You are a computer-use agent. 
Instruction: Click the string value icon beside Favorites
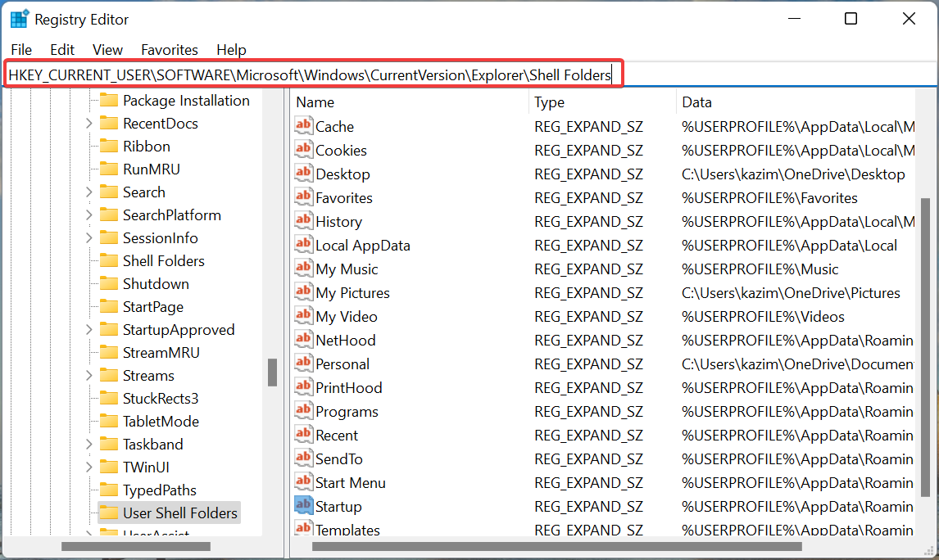[x=304, y=196]
